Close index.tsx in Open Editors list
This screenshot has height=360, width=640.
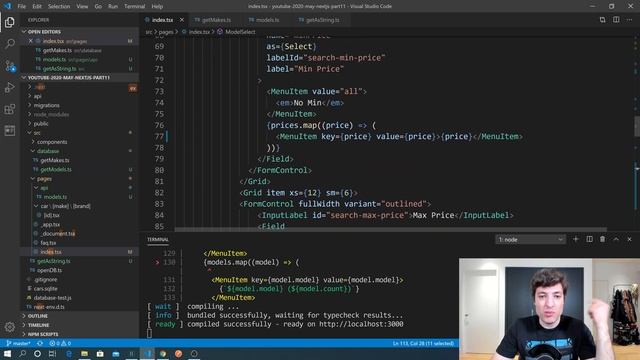click(x=31, y=41)
